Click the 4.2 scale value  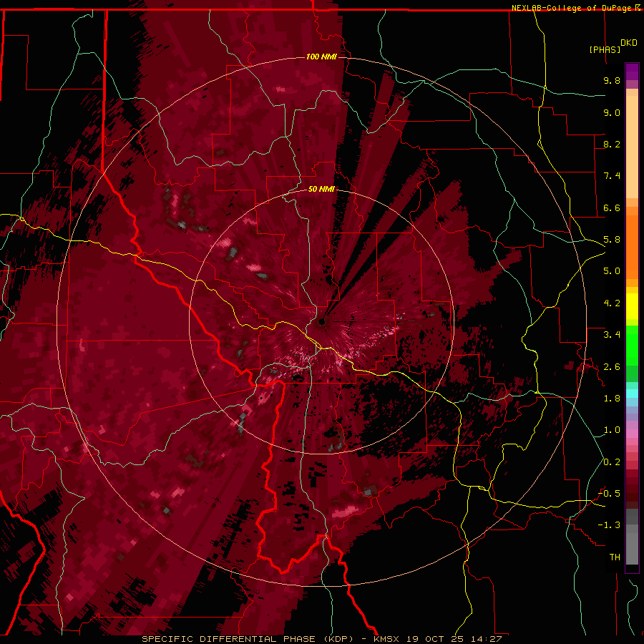click(612, 303)
